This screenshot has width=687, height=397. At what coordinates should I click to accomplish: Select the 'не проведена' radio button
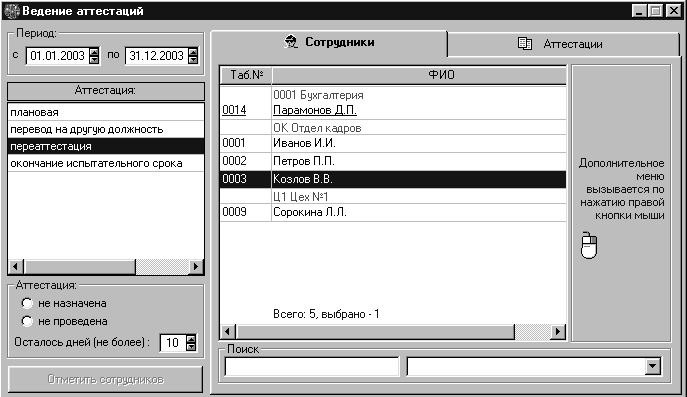(27, 321)
